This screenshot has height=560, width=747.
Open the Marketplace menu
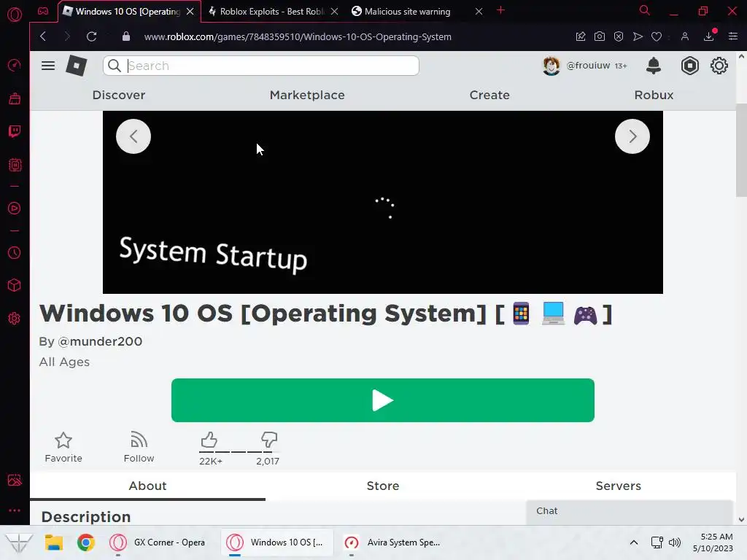coord(307,95)
